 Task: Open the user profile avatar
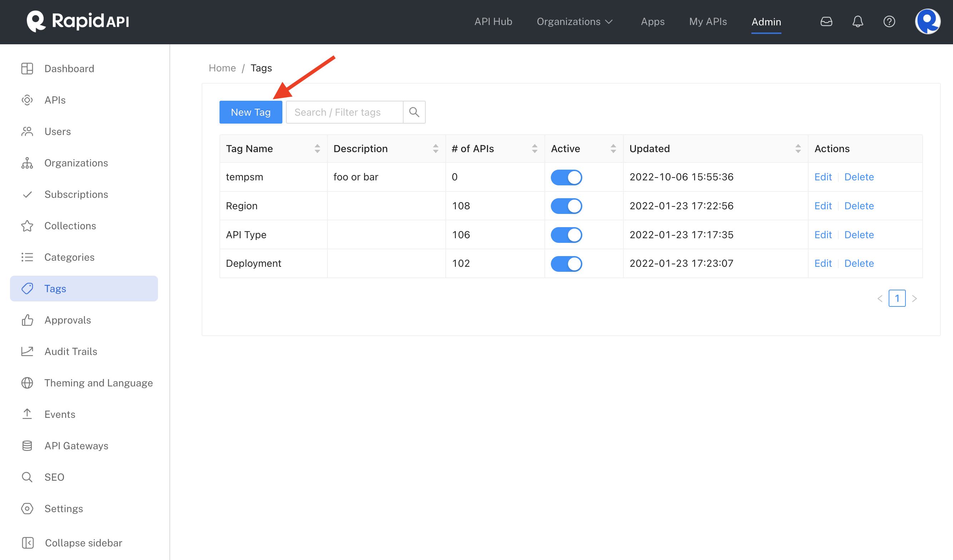point(927,21)
